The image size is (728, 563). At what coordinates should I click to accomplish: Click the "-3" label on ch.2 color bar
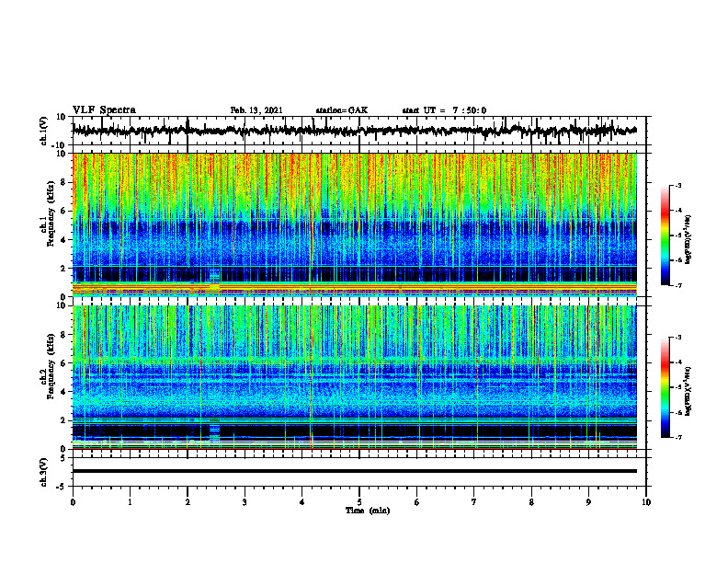click(677, 338)
